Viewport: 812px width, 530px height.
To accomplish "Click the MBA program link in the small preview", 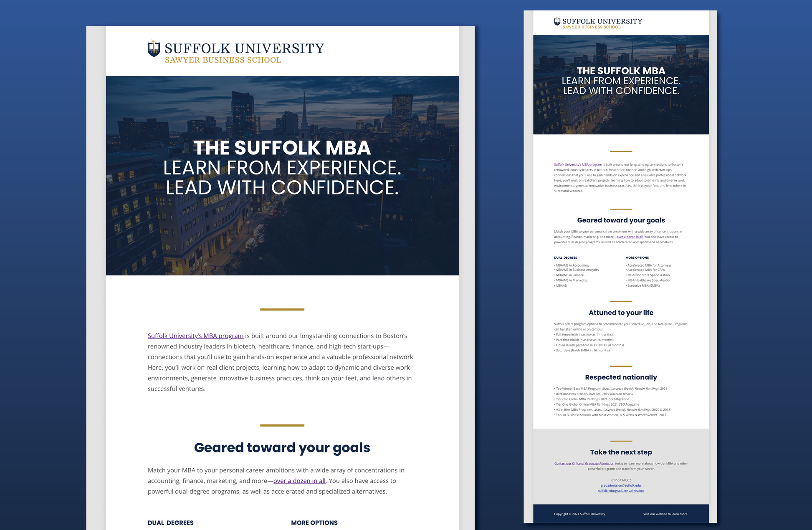I will (578, 164).
